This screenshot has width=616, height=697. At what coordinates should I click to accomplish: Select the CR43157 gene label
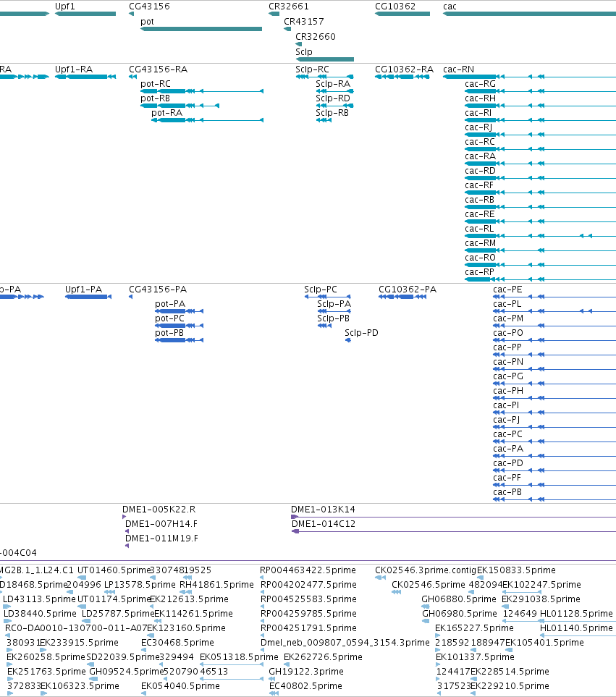coord(304,21)
